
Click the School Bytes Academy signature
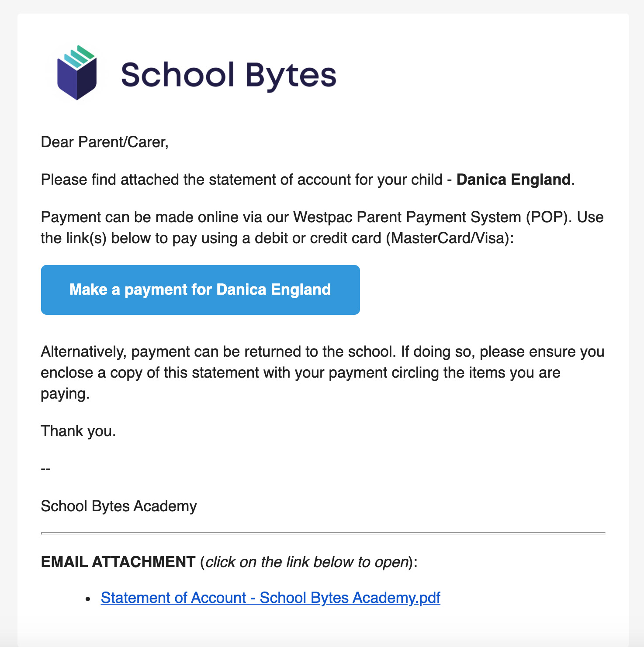point(119,506)
